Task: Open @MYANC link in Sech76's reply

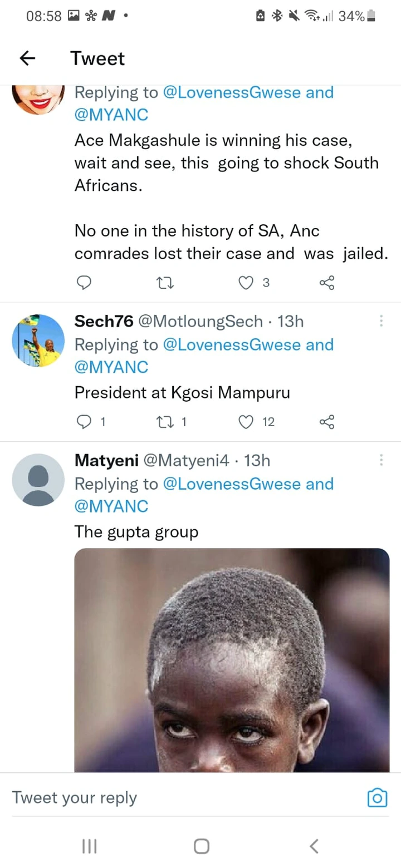Action: click(111, 367)
